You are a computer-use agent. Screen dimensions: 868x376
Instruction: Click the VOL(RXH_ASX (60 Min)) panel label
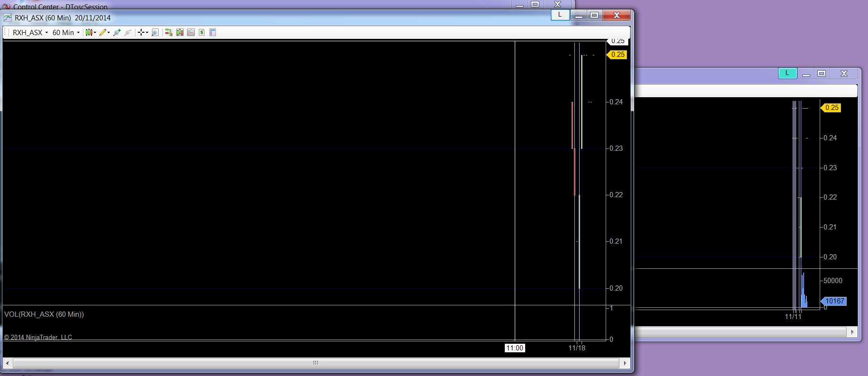[x=44, y=314]
